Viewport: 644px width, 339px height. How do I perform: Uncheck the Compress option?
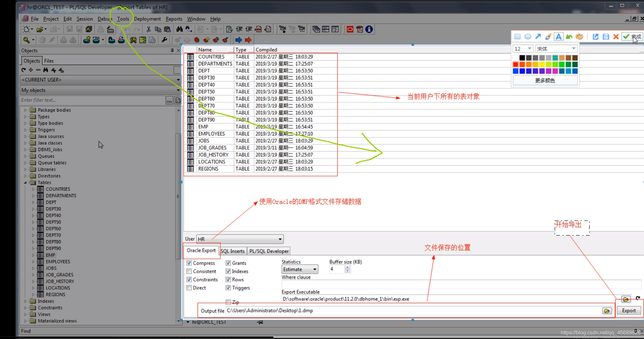189,263
